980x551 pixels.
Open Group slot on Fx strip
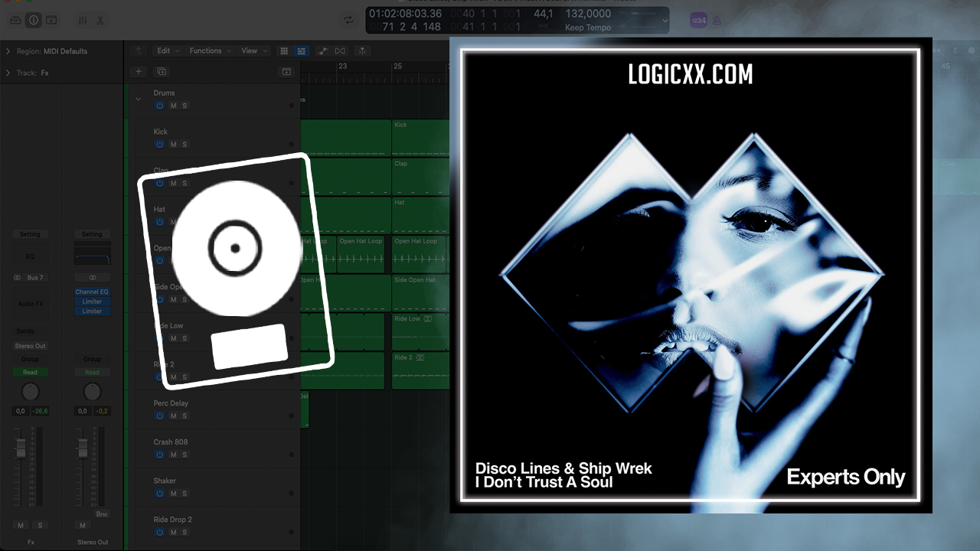point(30,359)
